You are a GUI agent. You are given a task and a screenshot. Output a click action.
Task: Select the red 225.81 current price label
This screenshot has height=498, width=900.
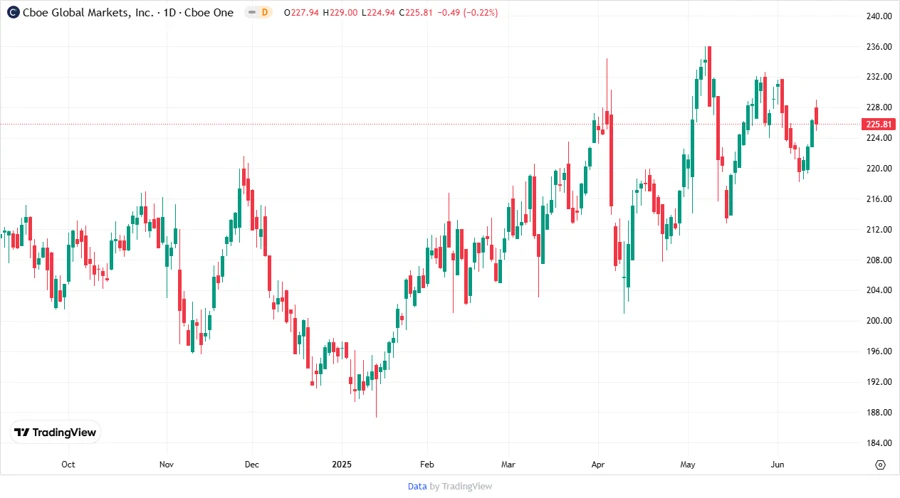pyautogui.click(x=878, y=124)
